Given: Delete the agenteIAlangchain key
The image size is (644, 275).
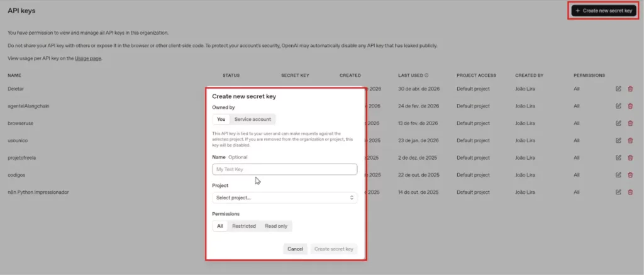Looking at the screenshot, I should pyautogui.click(x=630, y=106).
